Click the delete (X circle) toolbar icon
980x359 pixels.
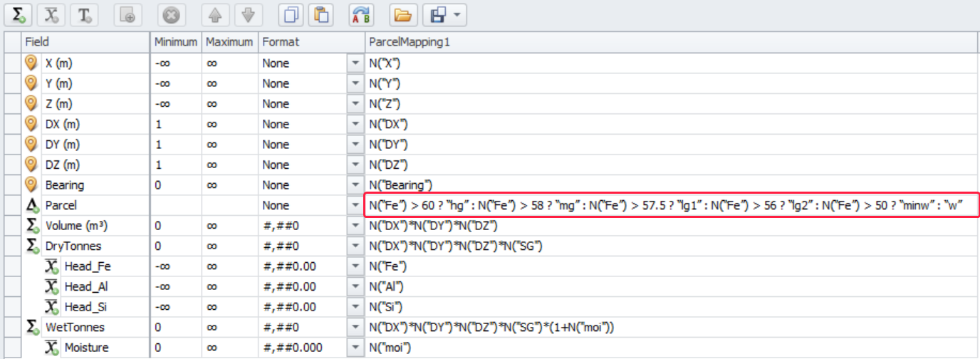tap(172, 14)
